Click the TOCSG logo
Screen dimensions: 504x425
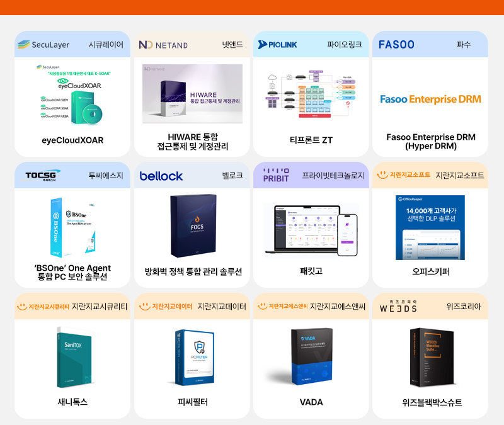coord(41,176)
